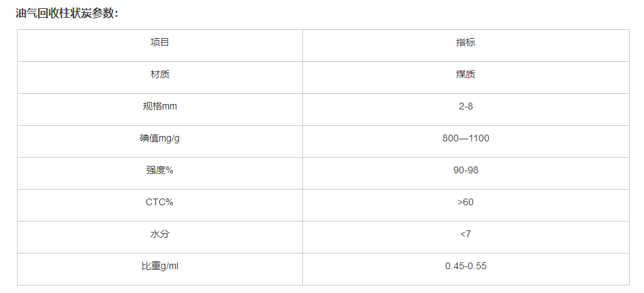Click the heading 油气回收柱状炭参数

pyautogui.click(x=67, y=12)
